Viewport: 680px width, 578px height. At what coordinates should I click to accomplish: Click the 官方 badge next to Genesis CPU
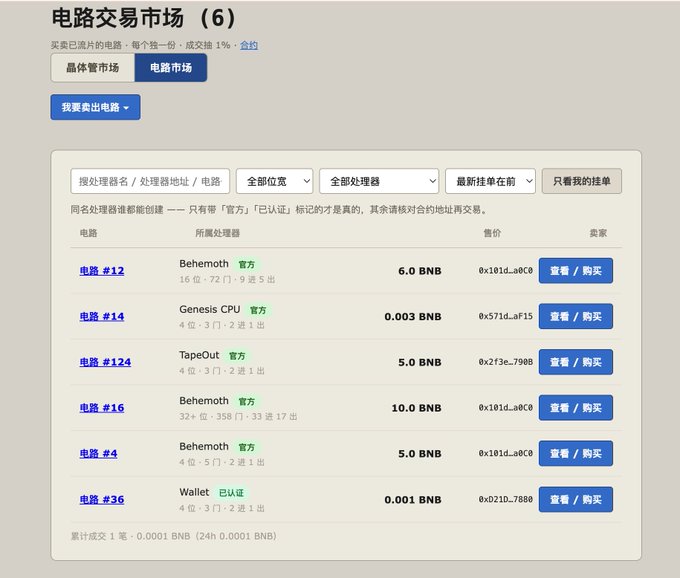pyautogui.click(x=258, y=310)
